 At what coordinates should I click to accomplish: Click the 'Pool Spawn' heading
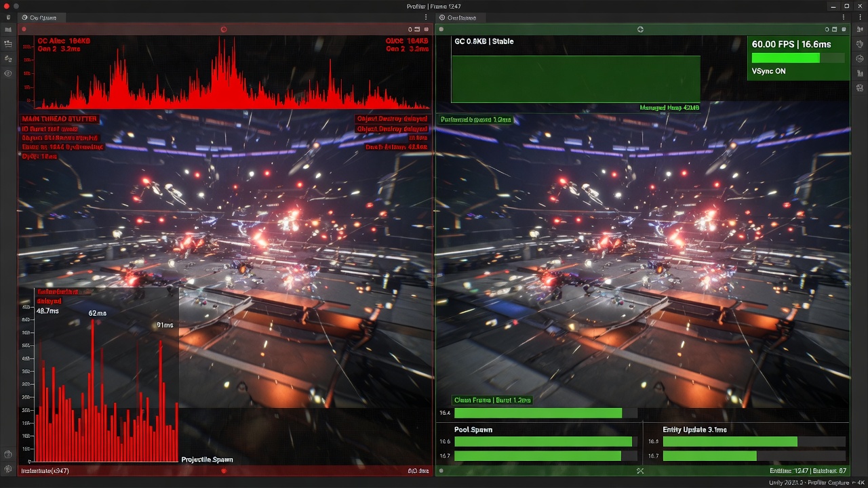click(x=473, y=430)
